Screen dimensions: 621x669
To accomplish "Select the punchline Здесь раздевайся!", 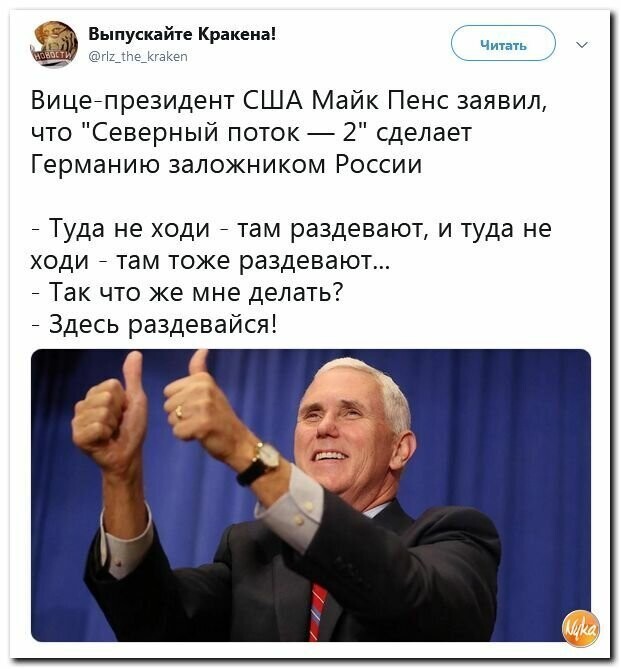I will 155,325.
